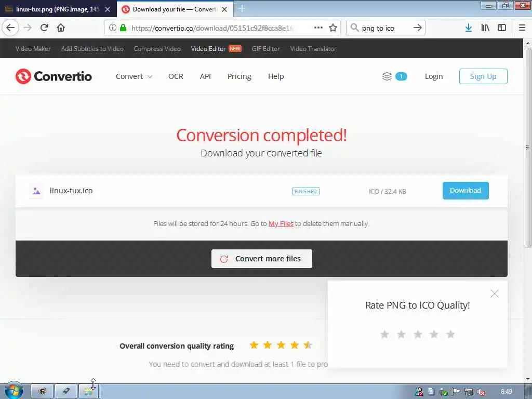
Task: Click the green padlock security icon
Action: (123, 28)
